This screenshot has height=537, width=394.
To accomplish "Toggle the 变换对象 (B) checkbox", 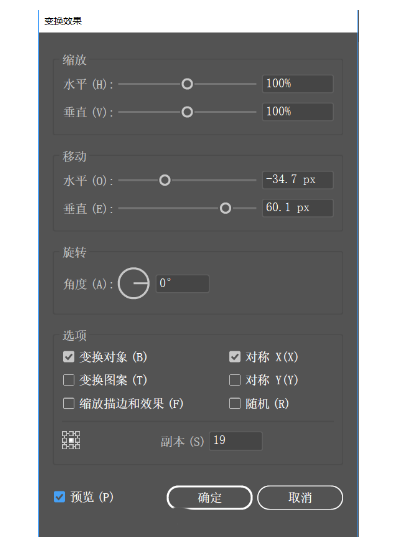I will point(69,357).
